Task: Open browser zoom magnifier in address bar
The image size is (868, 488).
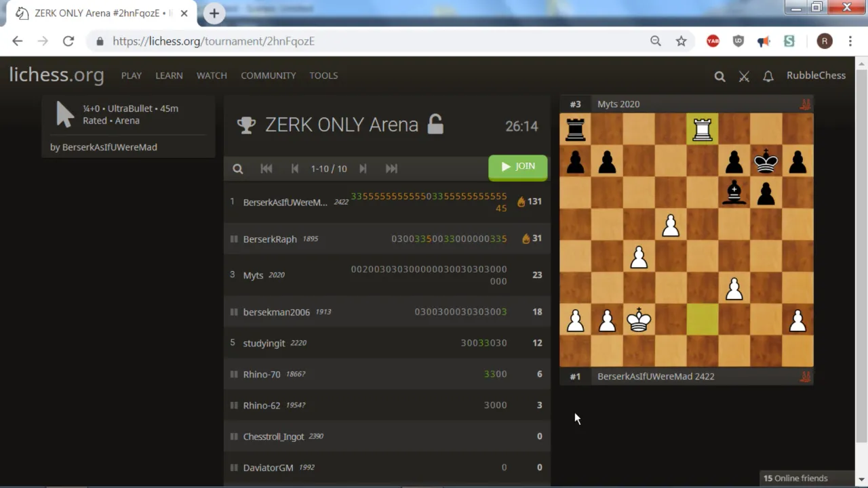Action: (x=656, y=41)
